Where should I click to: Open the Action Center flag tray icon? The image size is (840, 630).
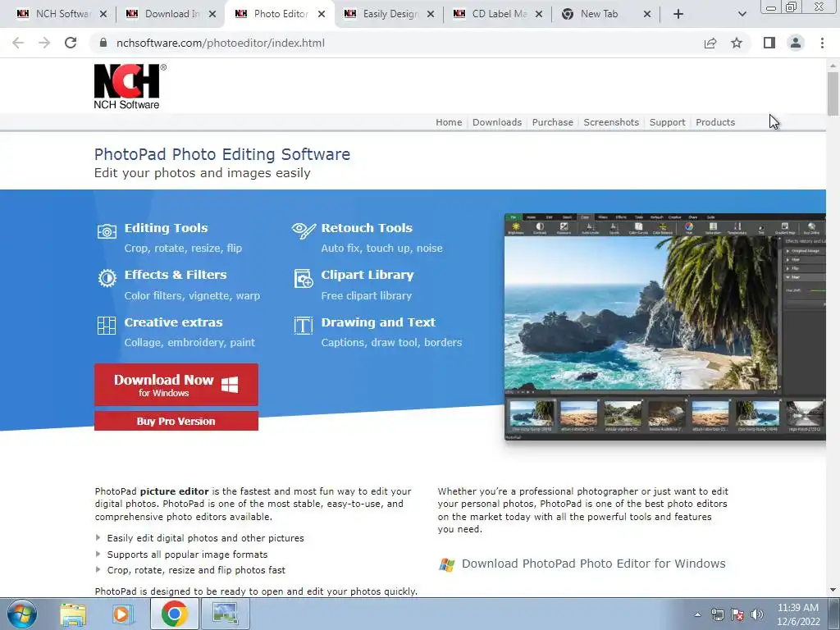tap(737, 614)
